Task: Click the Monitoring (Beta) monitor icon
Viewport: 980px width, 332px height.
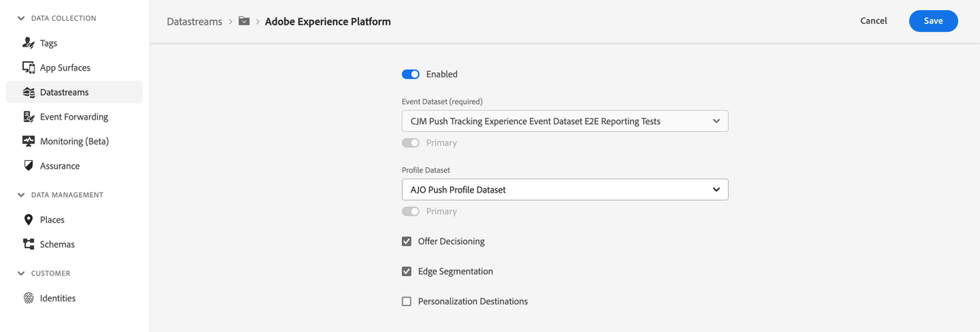Action: (28, 141)
